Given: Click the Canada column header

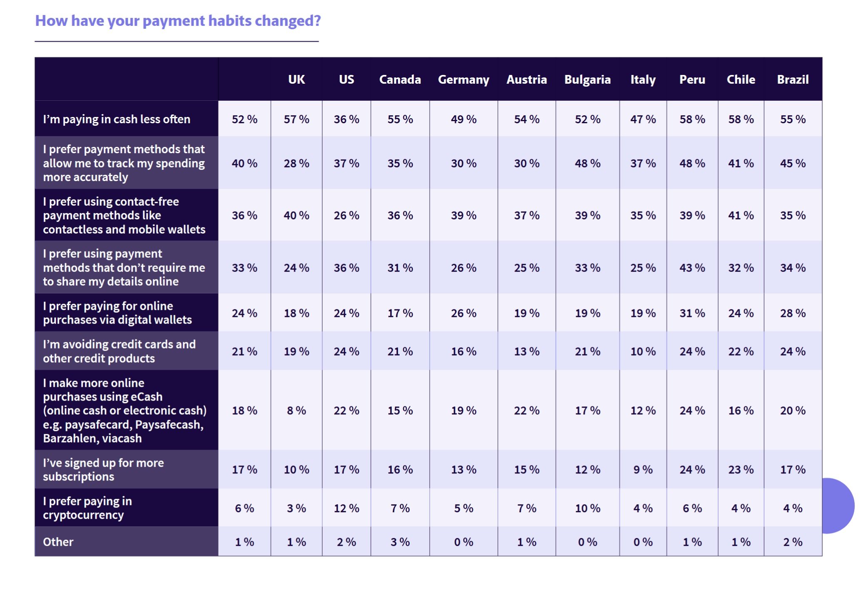Looking at the screenshot, I should pos(400,79).
